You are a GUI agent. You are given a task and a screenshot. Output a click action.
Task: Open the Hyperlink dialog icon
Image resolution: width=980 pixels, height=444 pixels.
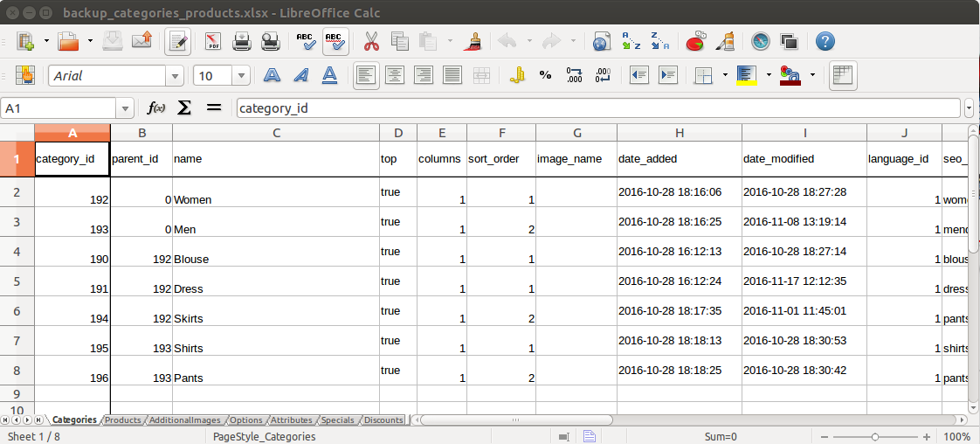point(601,41)
